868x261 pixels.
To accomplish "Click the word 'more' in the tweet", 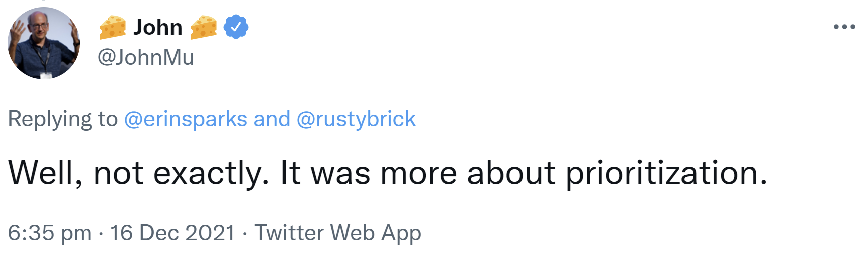I will coord(419,173).
